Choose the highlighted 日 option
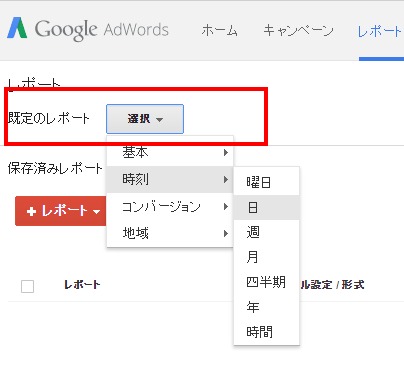 [x=267, y=207]
